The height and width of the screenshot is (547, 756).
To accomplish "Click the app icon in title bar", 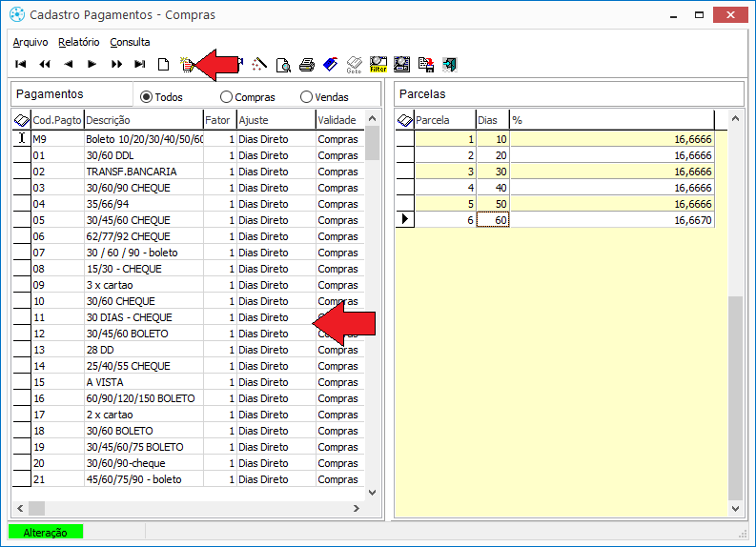I will coord(17,15).
